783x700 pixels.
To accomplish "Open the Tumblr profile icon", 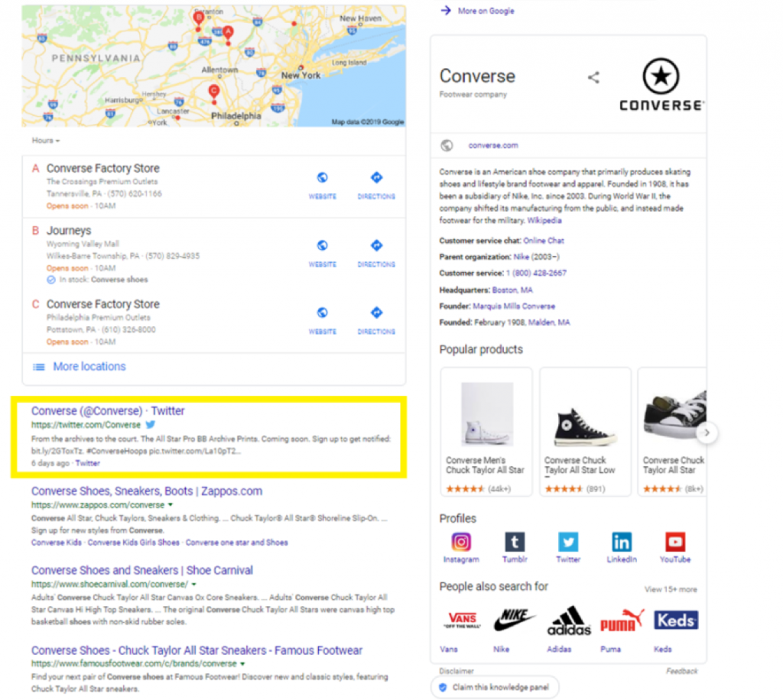I will coord(515,543).
